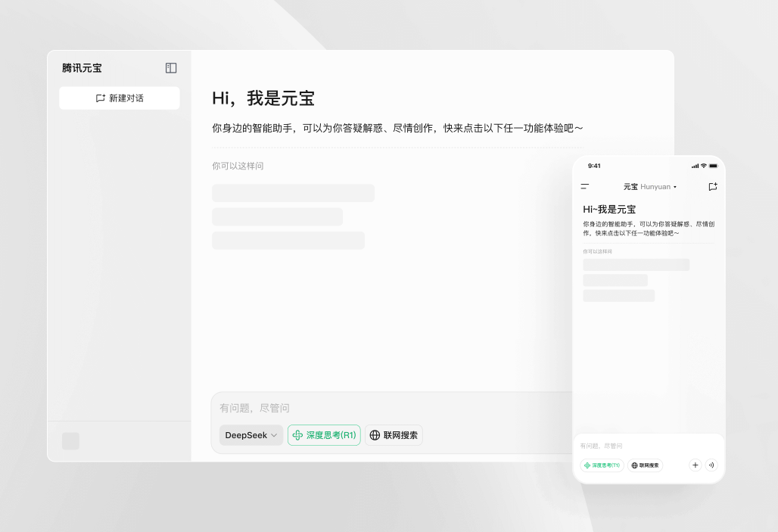This screenshot has width=778, height=532.
Task: Click the 你可以这样问 label on desktop
Action: point(238,166)
